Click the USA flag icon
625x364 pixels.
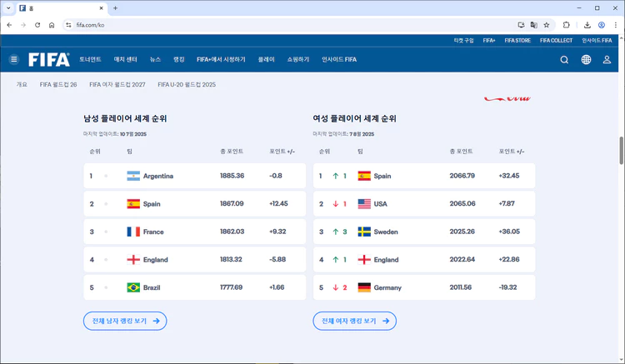pos(364,203)
